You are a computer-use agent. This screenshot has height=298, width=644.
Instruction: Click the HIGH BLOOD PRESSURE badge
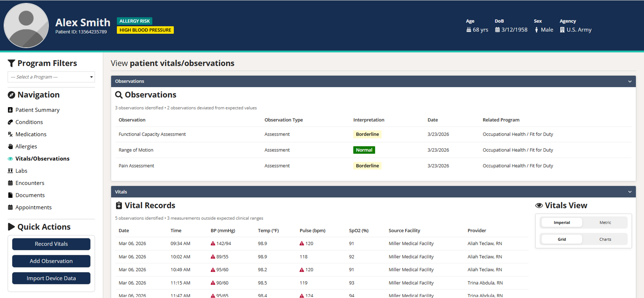tap(145, 30)
